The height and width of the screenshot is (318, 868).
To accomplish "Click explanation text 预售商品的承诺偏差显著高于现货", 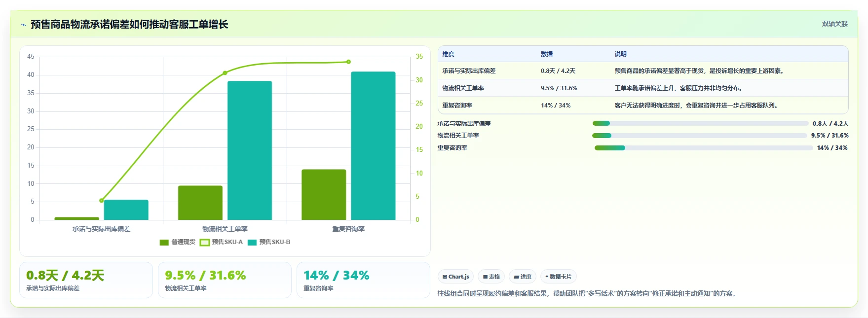I will (659, 71).
